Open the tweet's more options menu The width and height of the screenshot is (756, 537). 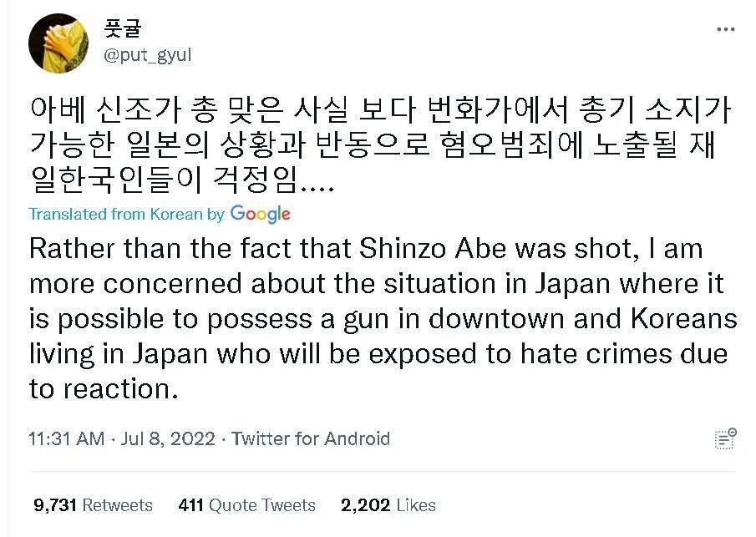click(725, 29)
